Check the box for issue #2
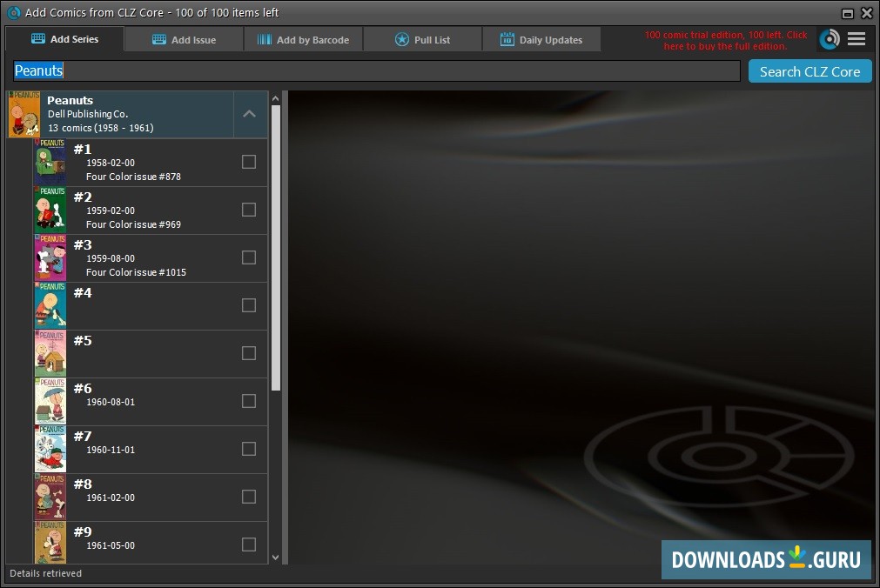 pos(249,210)
